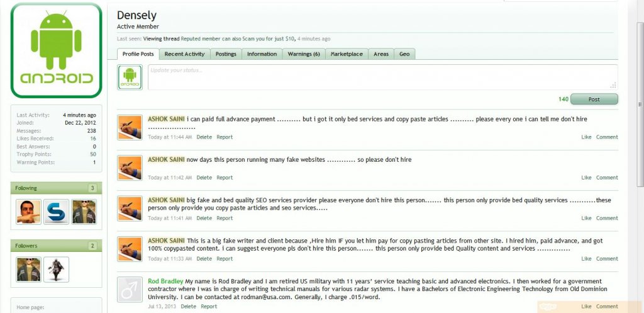This screenshot has height=313, width=644.
Task: Open ASHOK SAINI name on 11:44 AM post
Action: (x=166, y=119)
